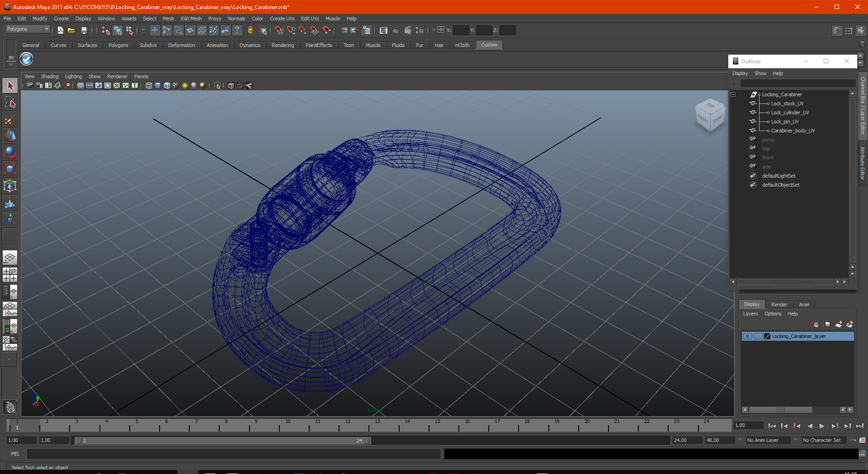Select Carabiner_body_UV in Outliner
Viewport: 868px width, 474px height.
(793, 131)
